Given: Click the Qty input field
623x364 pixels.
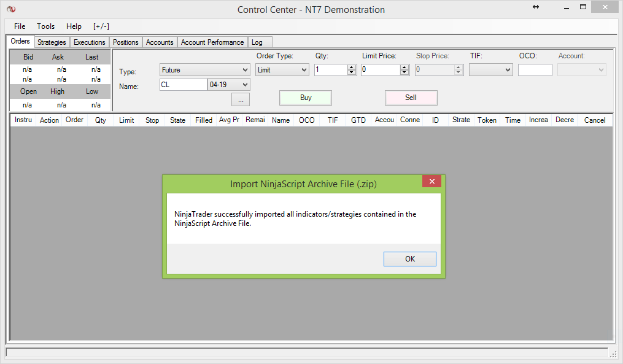Looking at the screenshot, I should tap(331, 70).
